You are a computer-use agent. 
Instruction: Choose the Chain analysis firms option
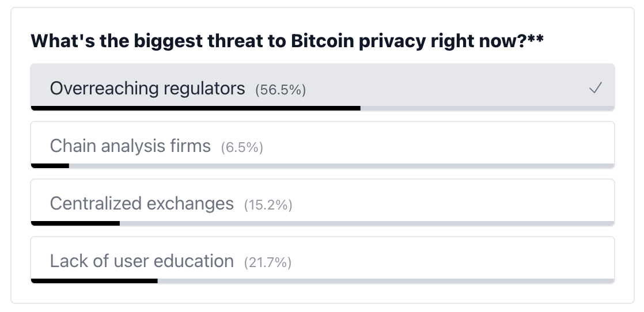coord(323,145)
